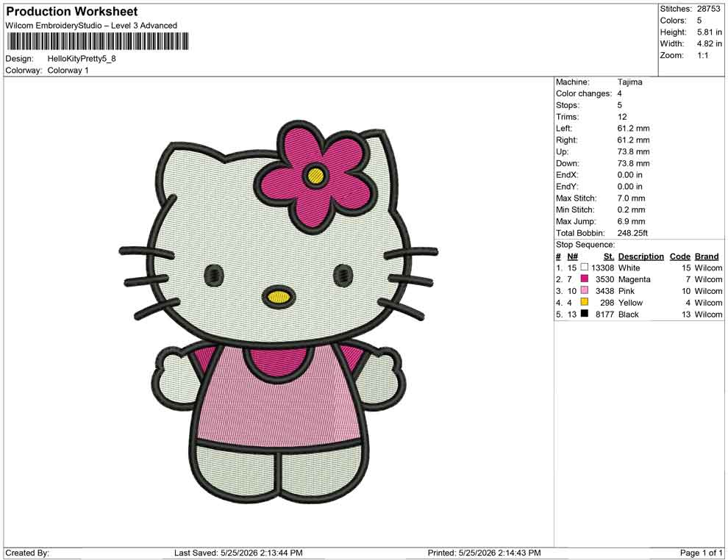Click the 'Colorway 1' value

(68, 71)
